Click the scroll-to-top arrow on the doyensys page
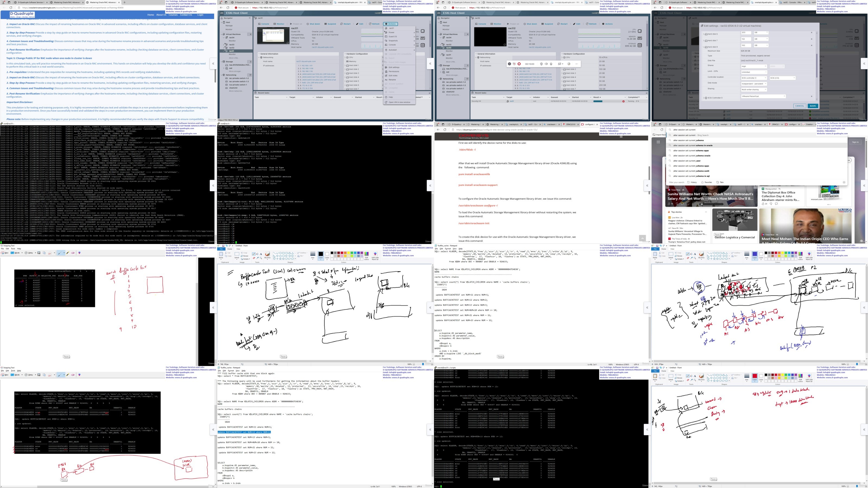 tap(642, 238)
